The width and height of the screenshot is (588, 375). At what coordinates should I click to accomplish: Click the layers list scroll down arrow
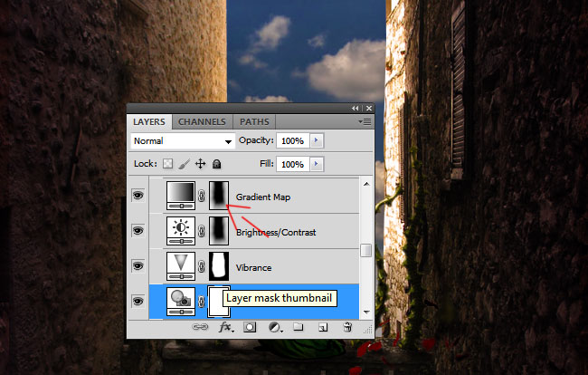(x=366, y=312)
